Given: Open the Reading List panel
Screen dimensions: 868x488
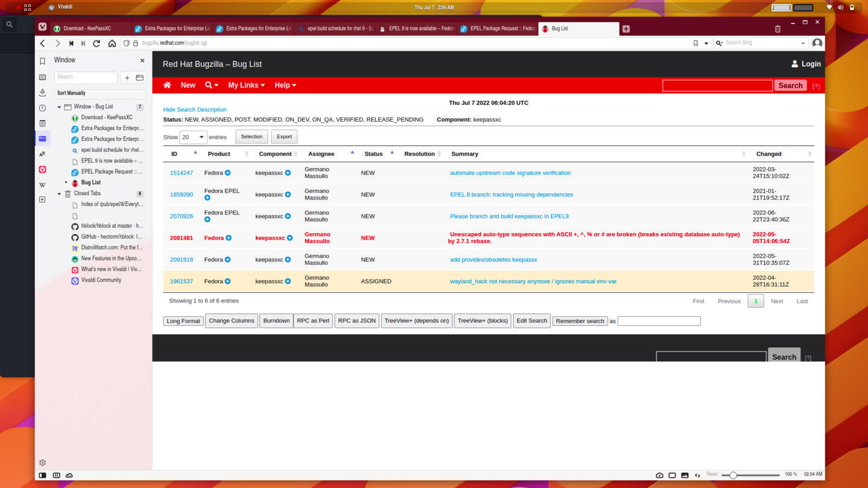Looking at the screenshot, I should point(42,77).
